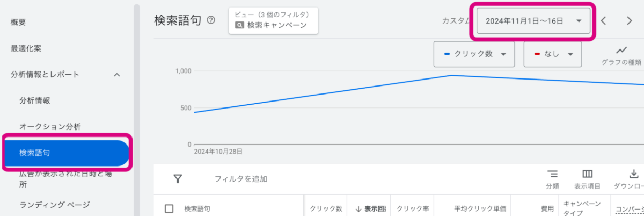Tick the select-all checkbox beside 検索語句 header
The height and width of the screenshot is (216, 644).
tap(169, 208)
